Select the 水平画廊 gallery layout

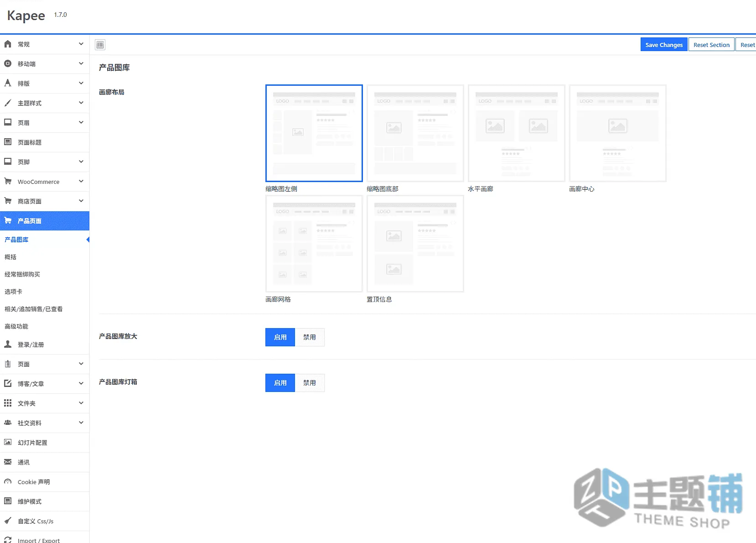pos(517,133)
